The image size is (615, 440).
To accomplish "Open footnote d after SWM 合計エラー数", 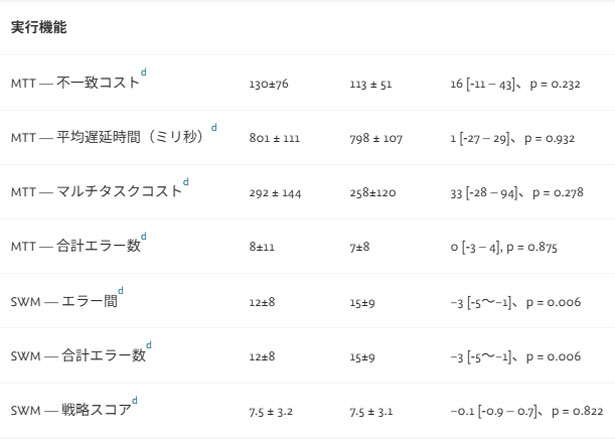I will coord(149,346).
